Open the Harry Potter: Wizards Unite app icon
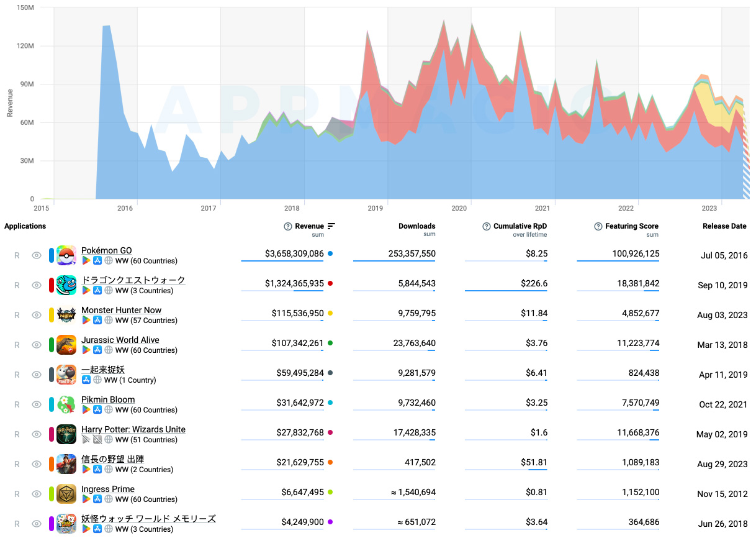Viewport: 756px width, 538px height. (66, 434)
